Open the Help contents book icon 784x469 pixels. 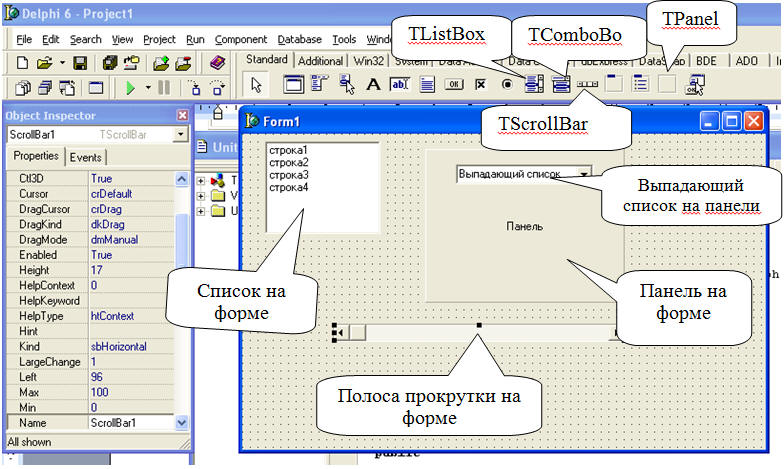218,63
